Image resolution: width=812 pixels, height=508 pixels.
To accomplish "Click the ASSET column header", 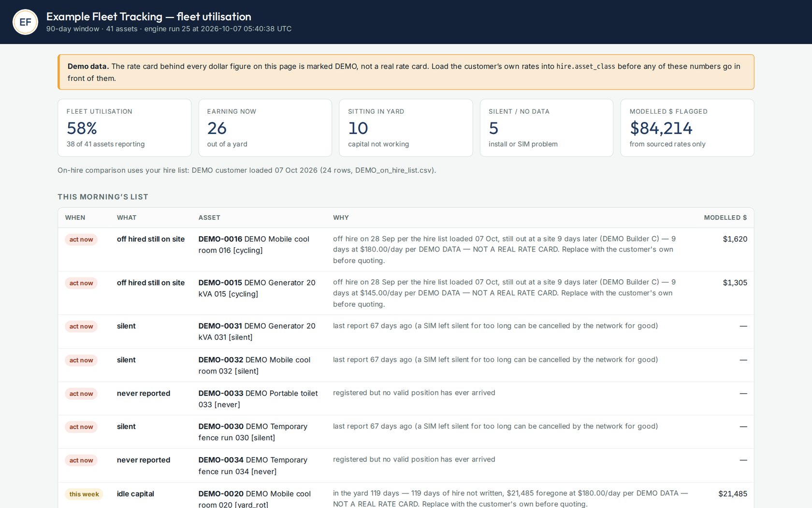I will (x=209, y=218).
